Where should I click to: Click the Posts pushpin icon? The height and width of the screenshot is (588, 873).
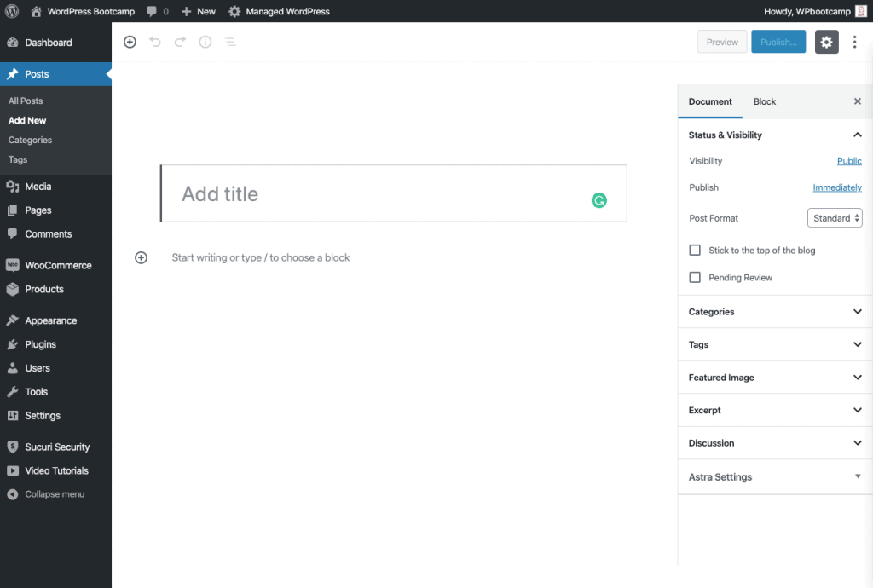(12, 74)
